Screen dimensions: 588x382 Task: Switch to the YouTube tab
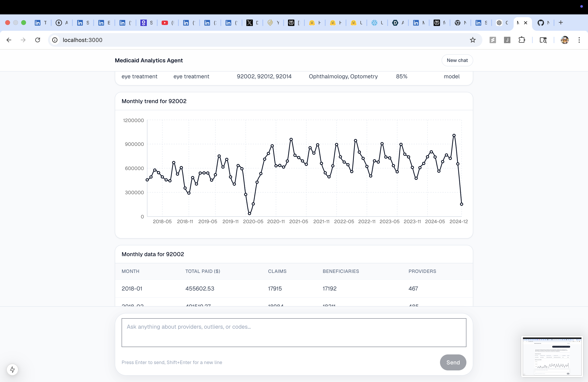click(165, 23)
